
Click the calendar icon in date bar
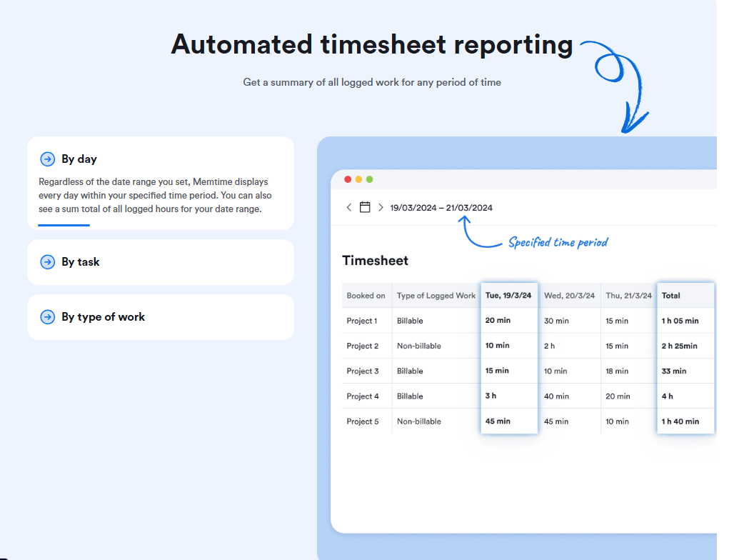click(x=365, y=207)
